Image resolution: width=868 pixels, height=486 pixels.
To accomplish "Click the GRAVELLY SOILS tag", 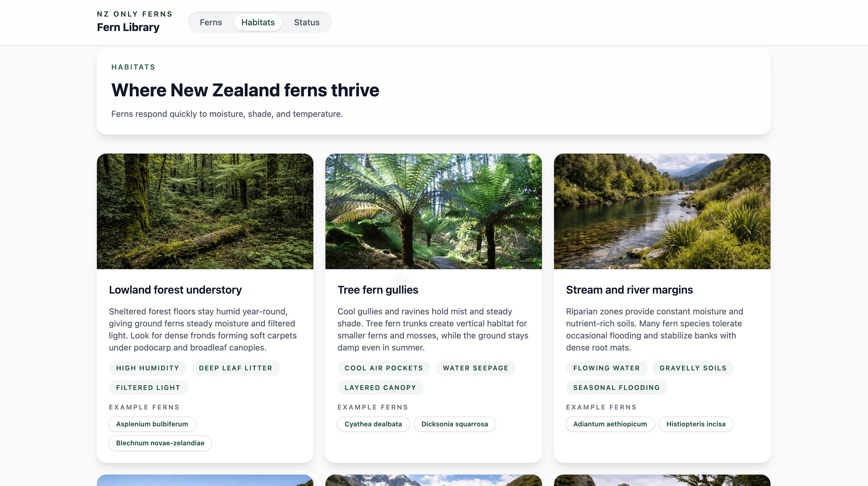I will [693, 368].
